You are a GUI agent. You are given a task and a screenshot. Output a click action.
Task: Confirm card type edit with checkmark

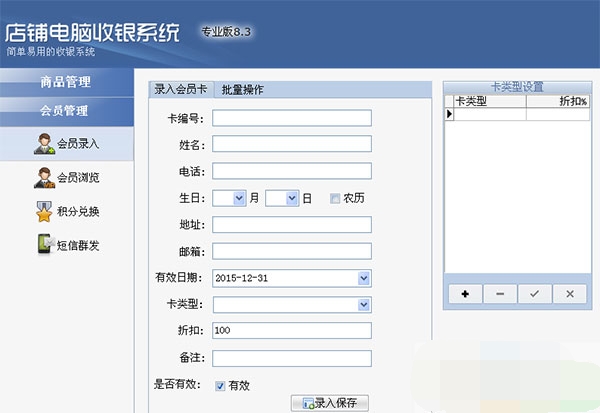tap(535, 294)
